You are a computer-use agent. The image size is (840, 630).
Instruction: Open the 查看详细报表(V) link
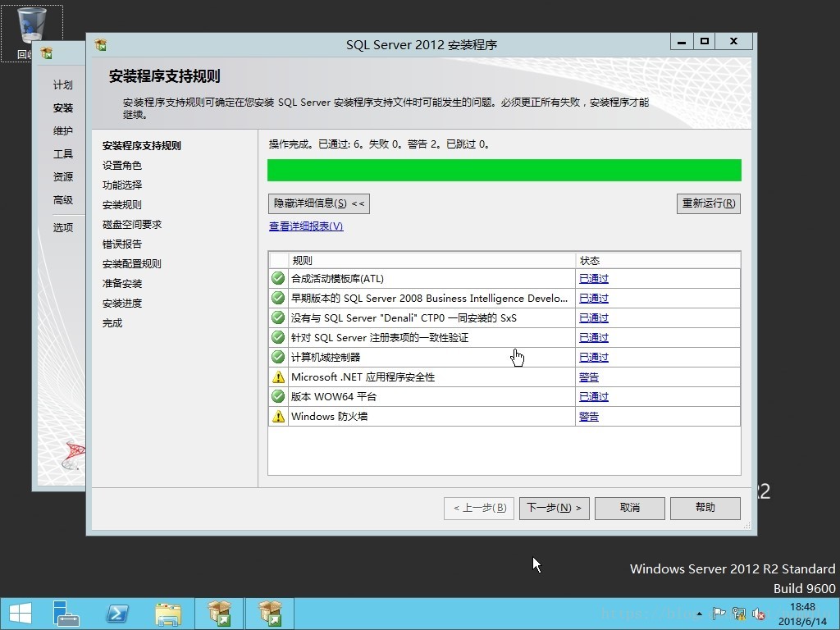tap(306, 226)
